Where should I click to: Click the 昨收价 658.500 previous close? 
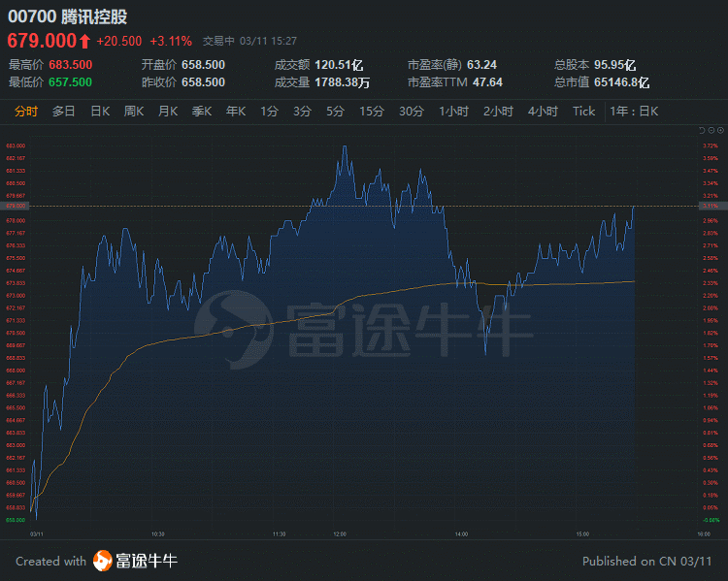(x=183, y=82)
